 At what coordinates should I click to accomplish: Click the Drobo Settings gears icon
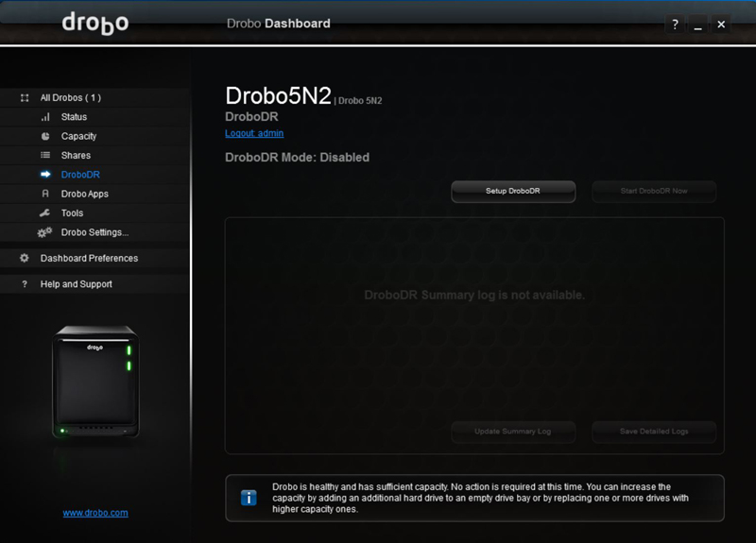click(44, 232)
